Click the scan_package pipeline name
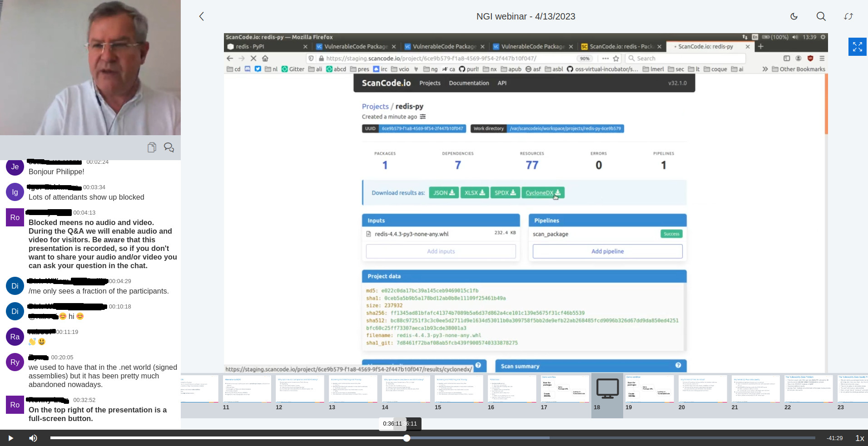 pyautogui.click(x=551, y=234)
